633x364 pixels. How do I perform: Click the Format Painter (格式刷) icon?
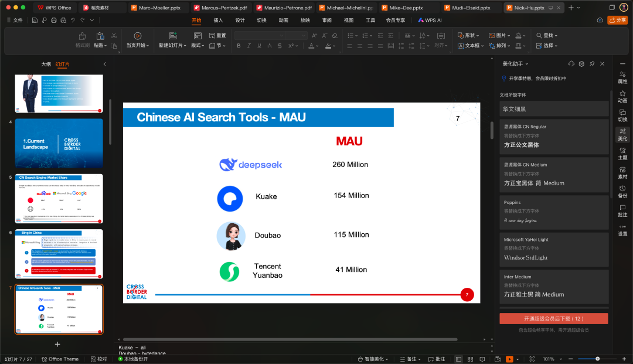click(83, 40)
